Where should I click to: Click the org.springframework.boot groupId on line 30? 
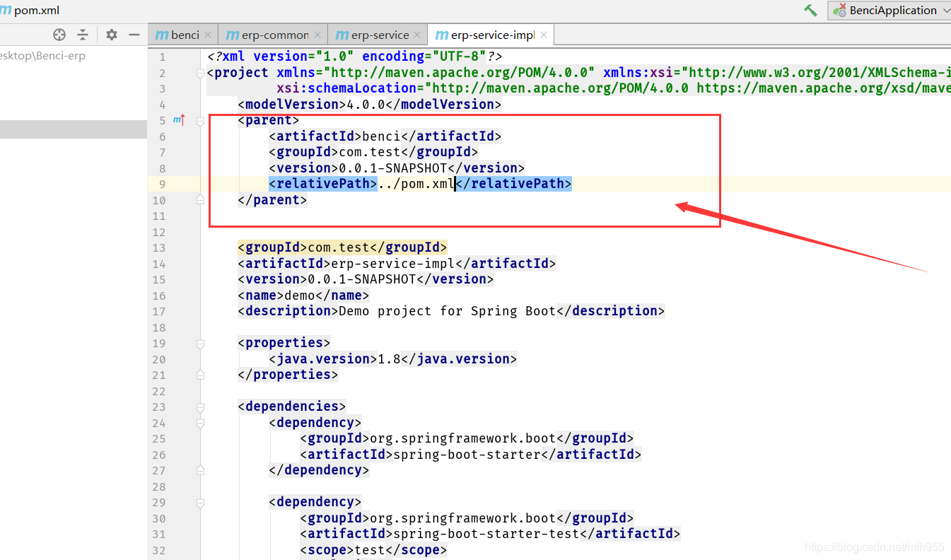(463, 518)
